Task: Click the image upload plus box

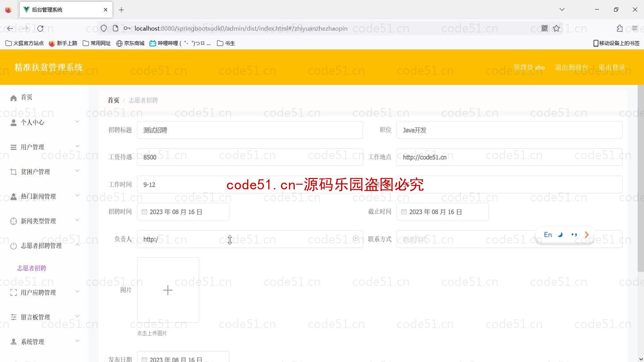Action: (168, 290)
